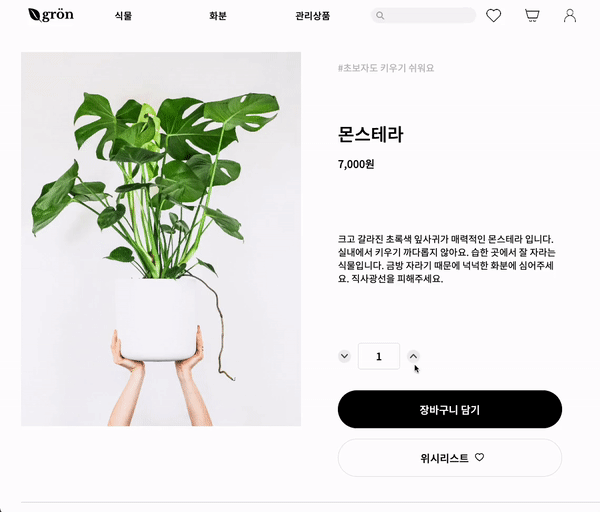
Task: Decrease quantity with the down chevron
Action: point(344,356)
